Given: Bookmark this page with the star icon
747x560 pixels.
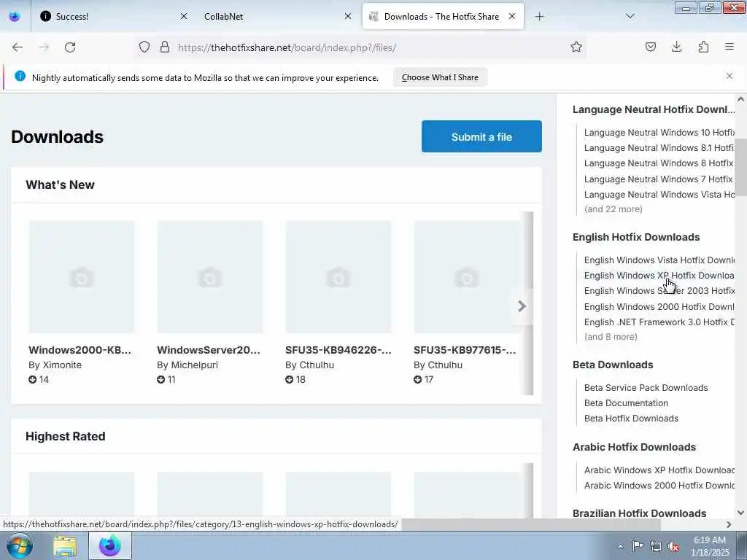Looking at the screenshot, I should tap(576, 47).
